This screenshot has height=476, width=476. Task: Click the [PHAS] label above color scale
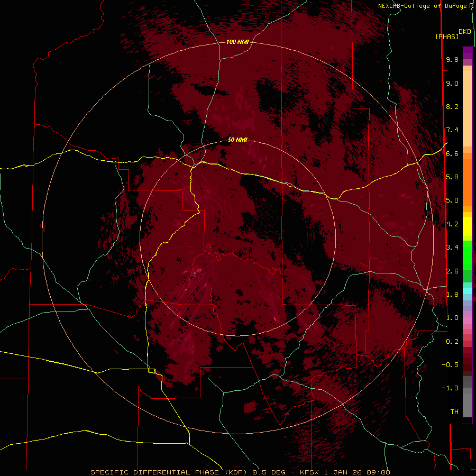click(447, 36)
